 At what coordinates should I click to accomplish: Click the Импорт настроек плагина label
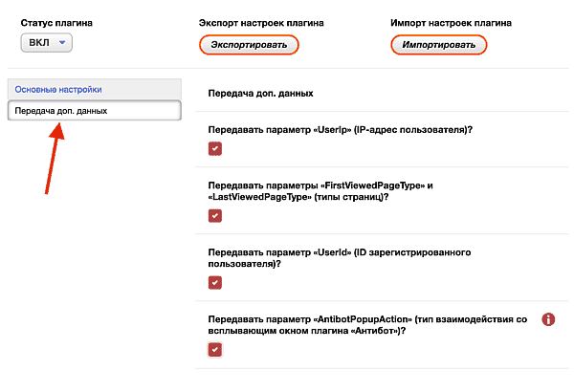451,23
